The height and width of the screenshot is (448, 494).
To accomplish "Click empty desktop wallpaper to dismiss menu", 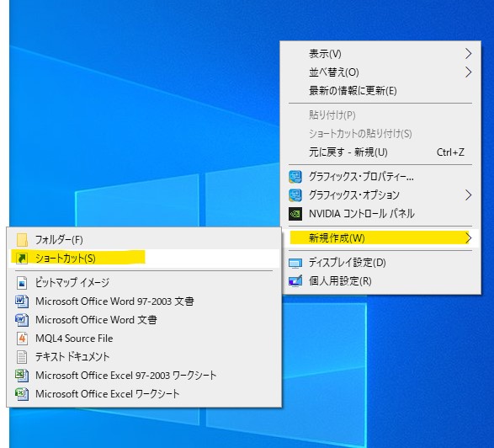I will coord(126,110).
